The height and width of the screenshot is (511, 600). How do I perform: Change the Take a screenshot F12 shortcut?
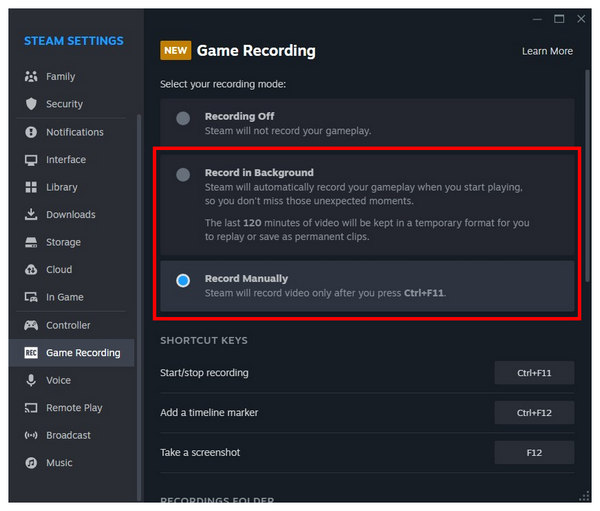tap(534, 452)
